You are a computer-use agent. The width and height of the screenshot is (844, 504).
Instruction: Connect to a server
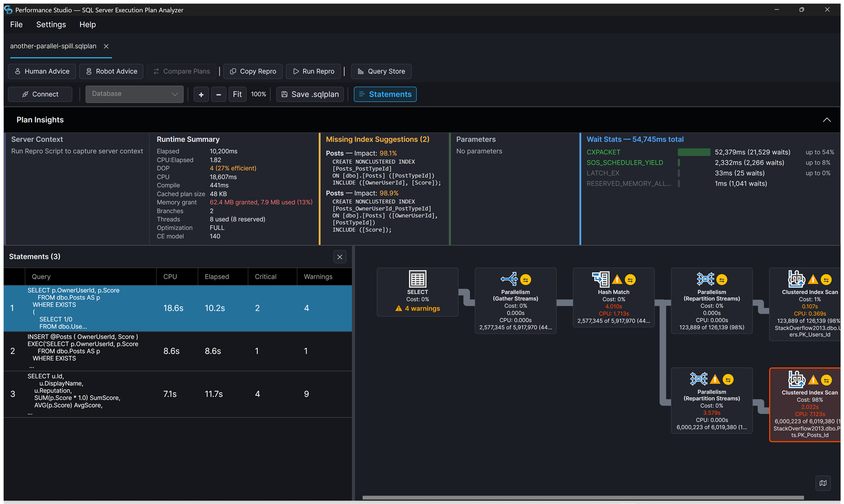tap(40, 94)
